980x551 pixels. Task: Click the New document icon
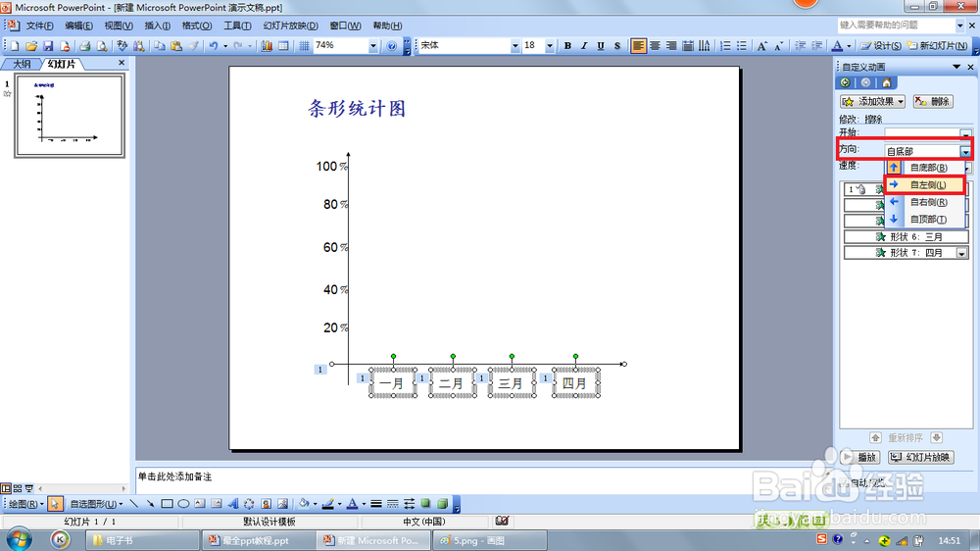[15, 46]
